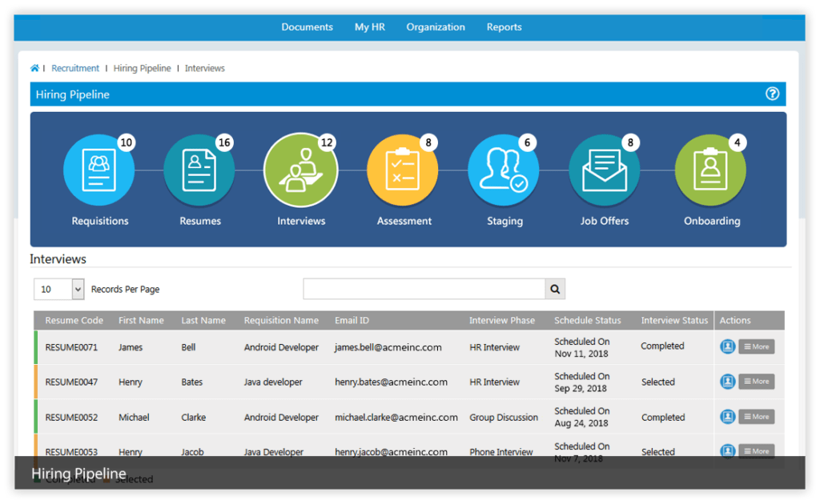
Task: Click the Job Offers envelope icon
Action: coord(605,169)
